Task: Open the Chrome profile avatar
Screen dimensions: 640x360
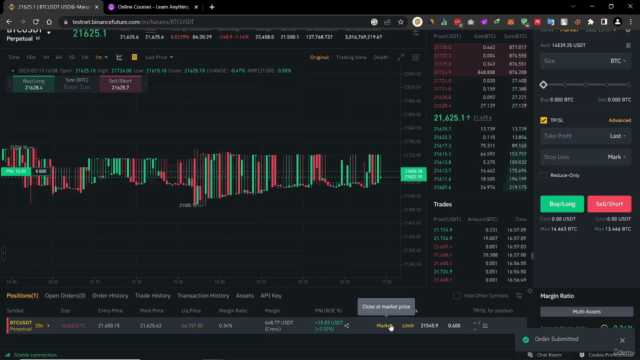Action: point(618,22)
